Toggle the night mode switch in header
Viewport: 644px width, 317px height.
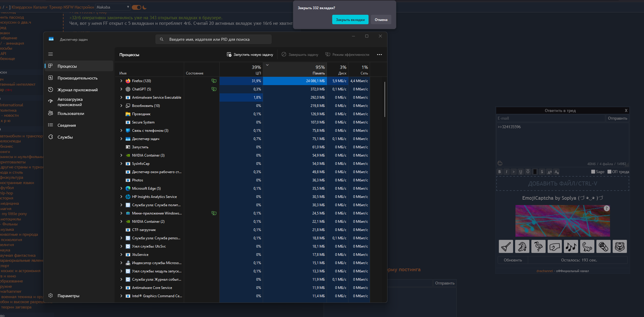tap(137, 7)
